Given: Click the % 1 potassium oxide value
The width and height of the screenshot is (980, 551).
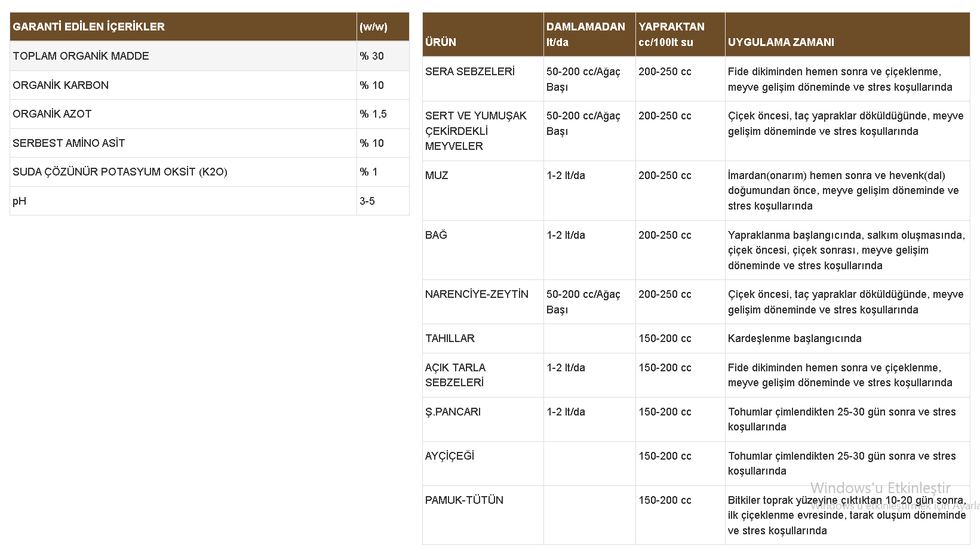Looking at the screenshot, I should point(368,172).
